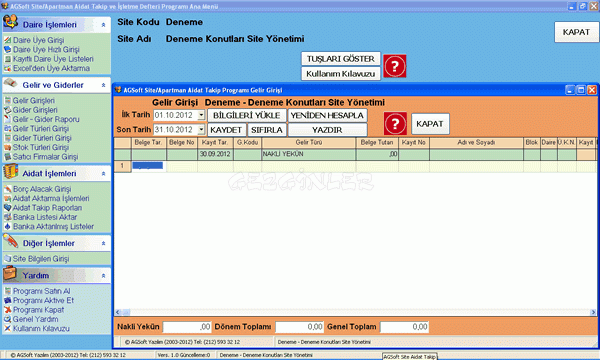Click the horizontal scrollbar right arrow
Image resolution: width=600 pixels, height=360 pixels.
593,312
